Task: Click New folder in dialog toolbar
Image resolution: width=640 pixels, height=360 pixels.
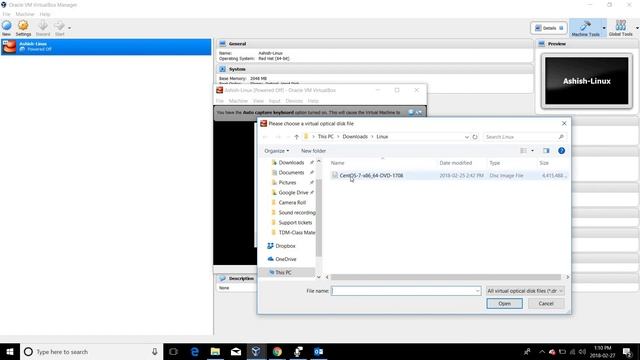Action: (x=313, y=151)
